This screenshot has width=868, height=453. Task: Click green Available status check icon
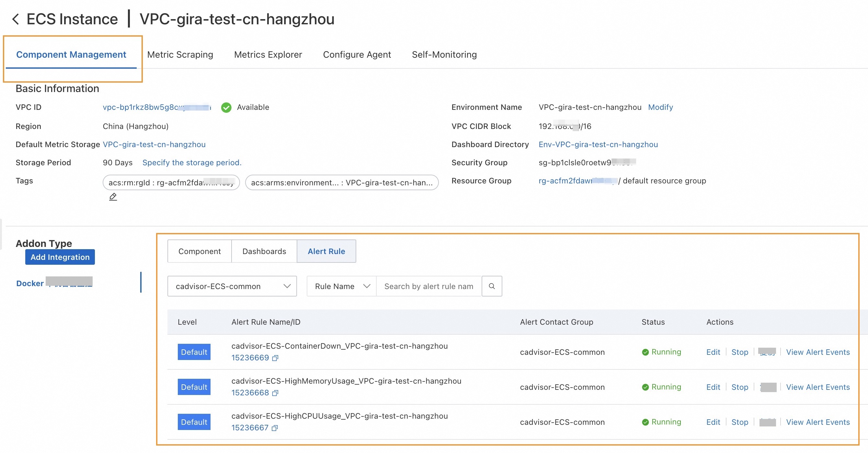pyautogui.click(x=226, y=108)
